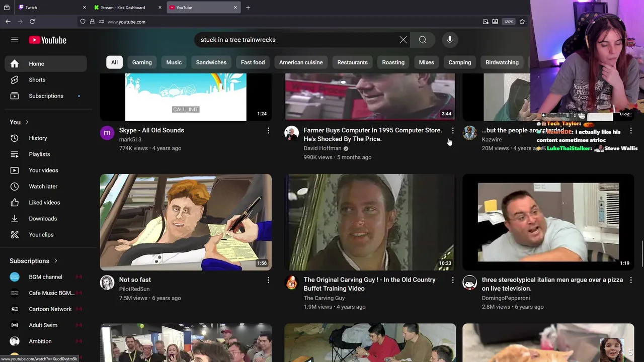Open options menu for Original Carving Guy video
Viewport: 644px width, 362px height.
pyautogui.click(x=453, y=280)
